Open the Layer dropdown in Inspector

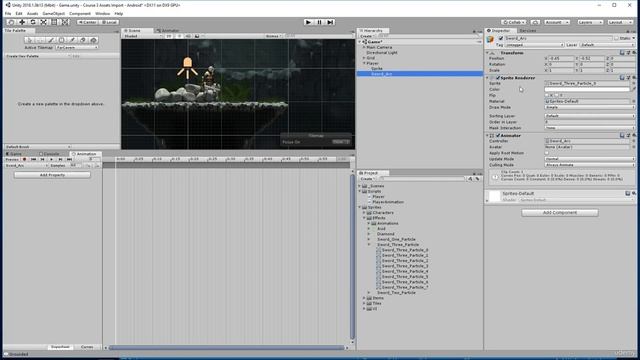tap(606, 45)
